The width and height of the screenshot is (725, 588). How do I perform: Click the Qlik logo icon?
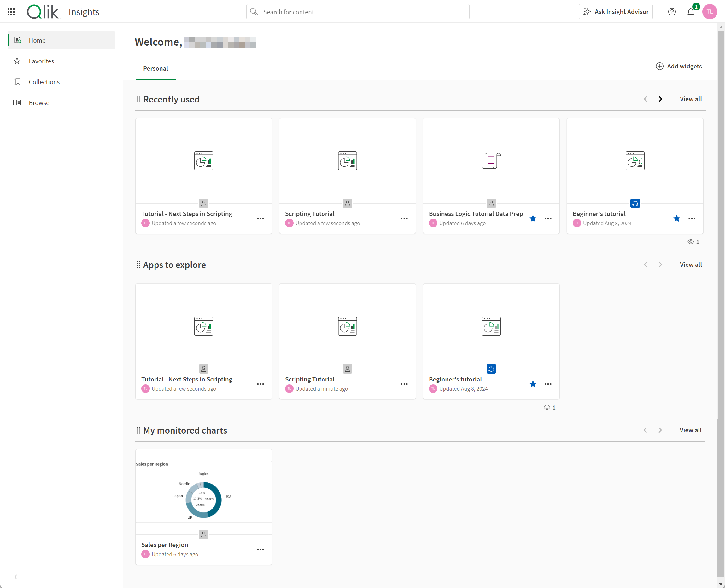43,11
